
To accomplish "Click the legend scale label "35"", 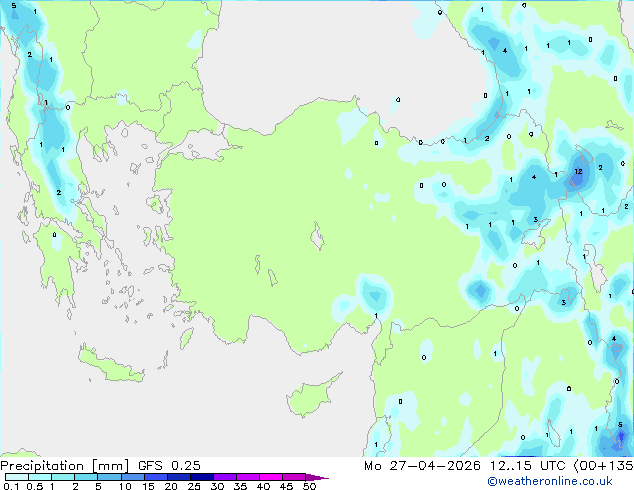I will (240, 486).
